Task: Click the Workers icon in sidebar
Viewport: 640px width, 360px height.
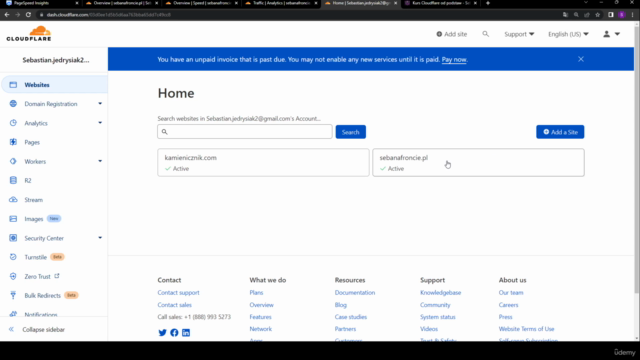Action: pyautogui.click(x=13, y=161)
